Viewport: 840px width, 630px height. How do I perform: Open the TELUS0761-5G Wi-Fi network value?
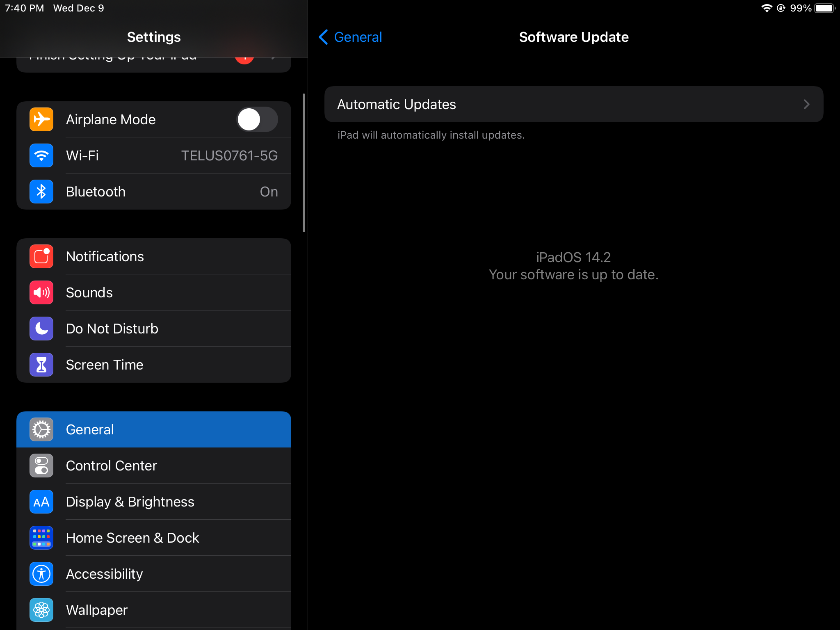(229, 156)
